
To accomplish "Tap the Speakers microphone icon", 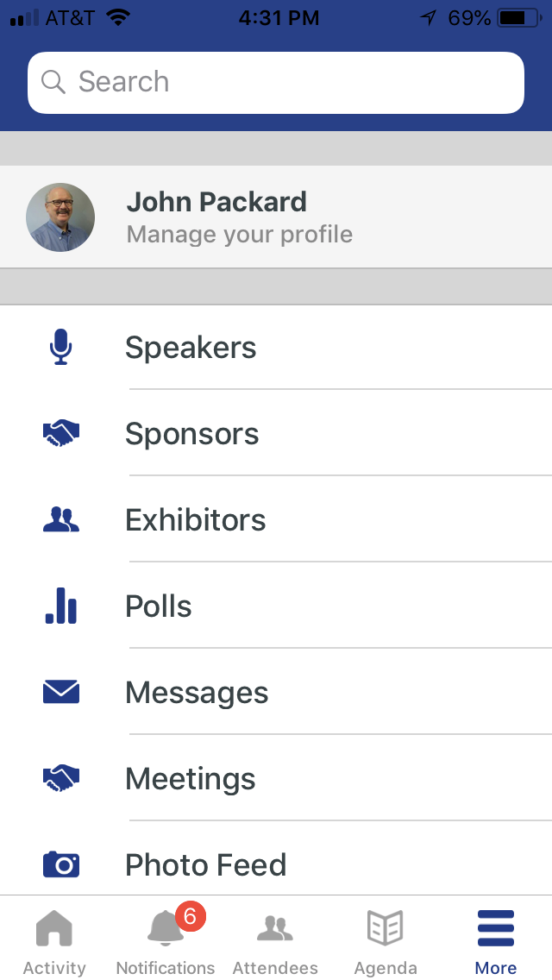I will [60, 348].
